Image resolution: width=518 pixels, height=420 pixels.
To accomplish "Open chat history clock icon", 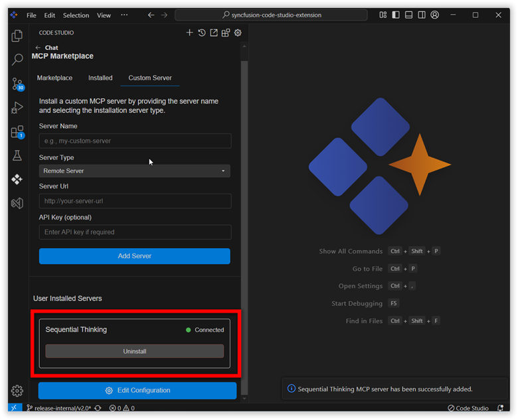I will pyautogui.click(x=201, y=33).
